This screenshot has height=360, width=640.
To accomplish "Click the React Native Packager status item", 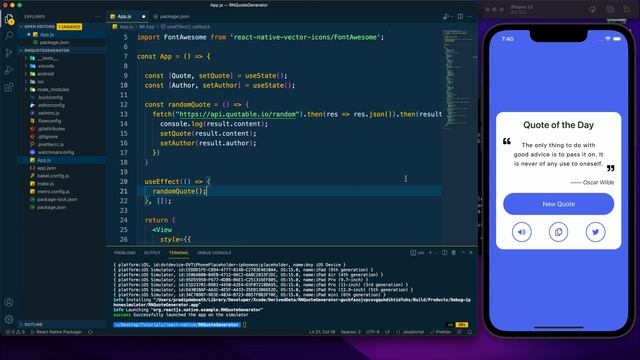I will coord(56,332).
